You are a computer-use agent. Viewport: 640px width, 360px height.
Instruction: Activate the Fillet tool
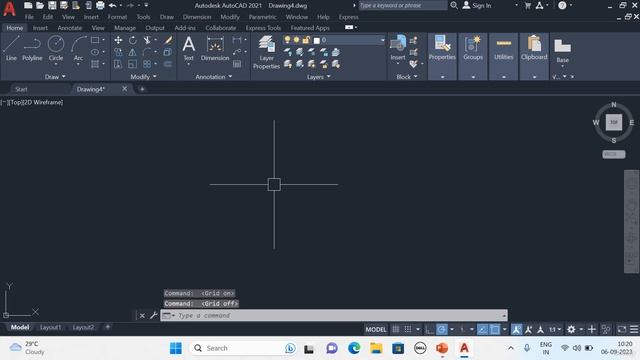(x=147, y=52)
